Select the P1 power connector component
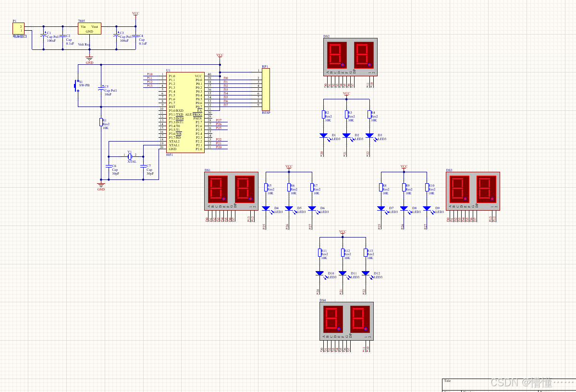 tap(18, 28)
